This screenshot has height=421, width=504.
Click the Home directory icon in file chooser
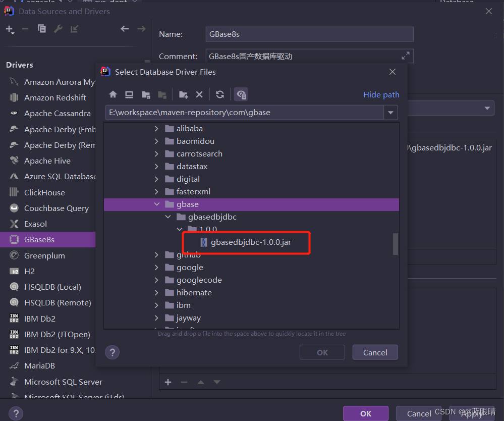113,94
